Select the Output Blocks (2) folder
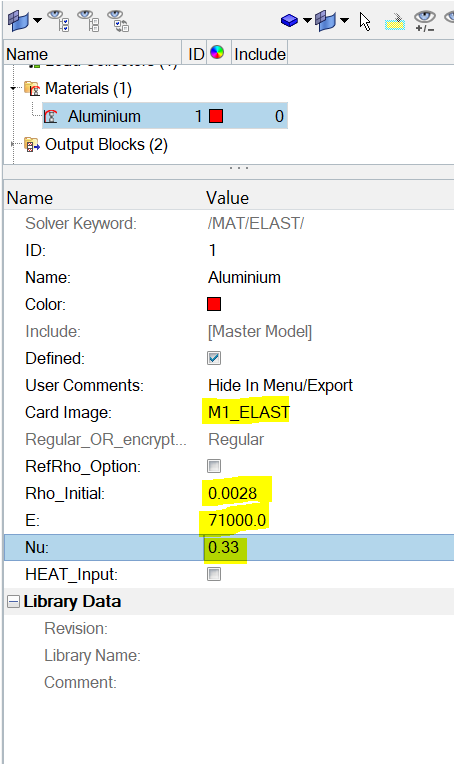Viewport: 455px width, 765px height. click(106, 144)
